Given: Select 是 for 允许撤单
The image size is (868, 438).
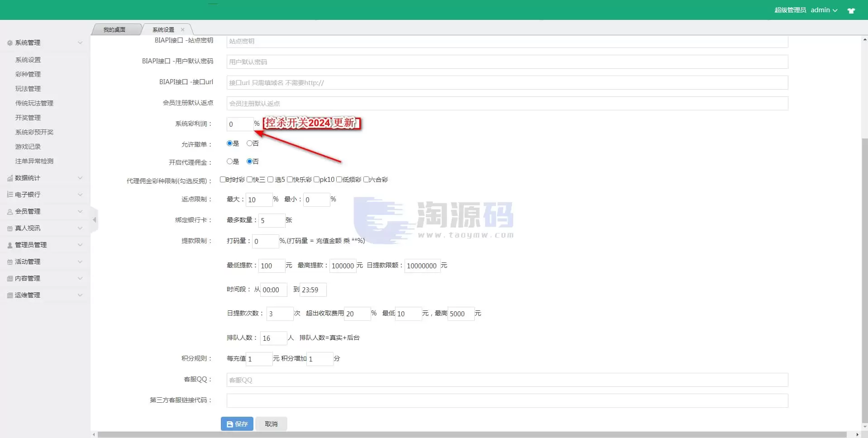Looking at the screenshot, I should pyautogui.click(x=229, y=143).
